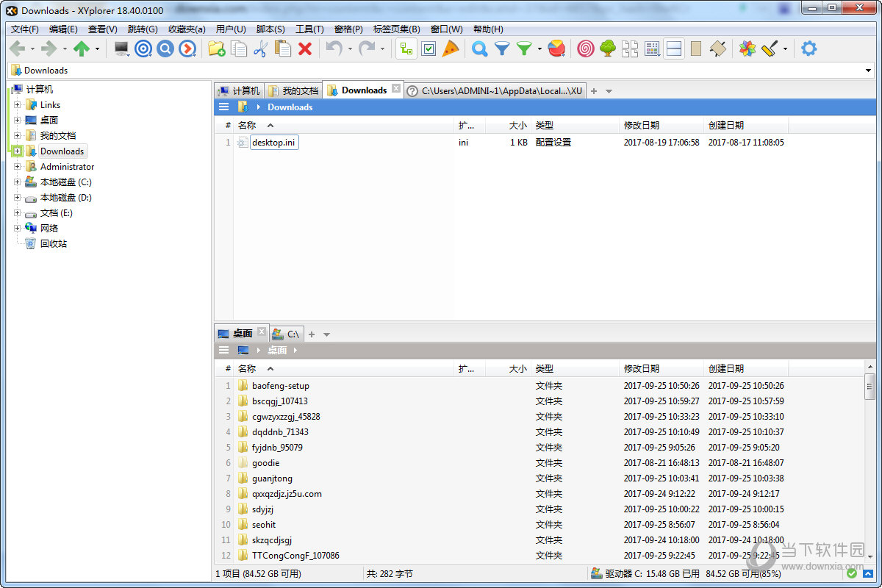This screenshot has height=588, width=882.
Task: Click the pizza slice toolbar icon
Action: 451,49
